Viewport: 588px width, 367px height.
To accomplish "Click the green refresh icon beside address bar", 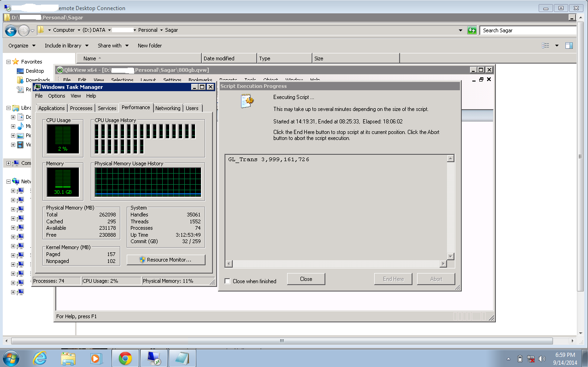I will [x=471, y=30].
